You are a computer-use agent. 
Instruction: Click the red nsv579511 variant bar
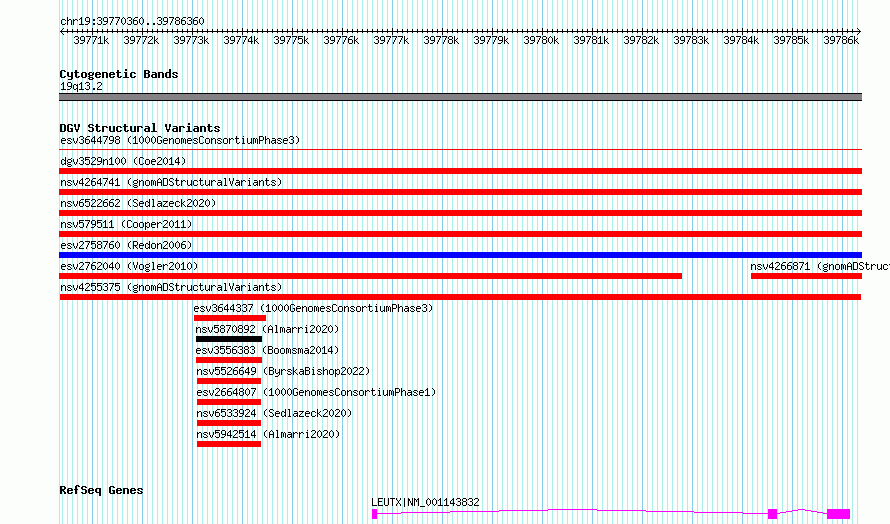[x=460, y=234]
